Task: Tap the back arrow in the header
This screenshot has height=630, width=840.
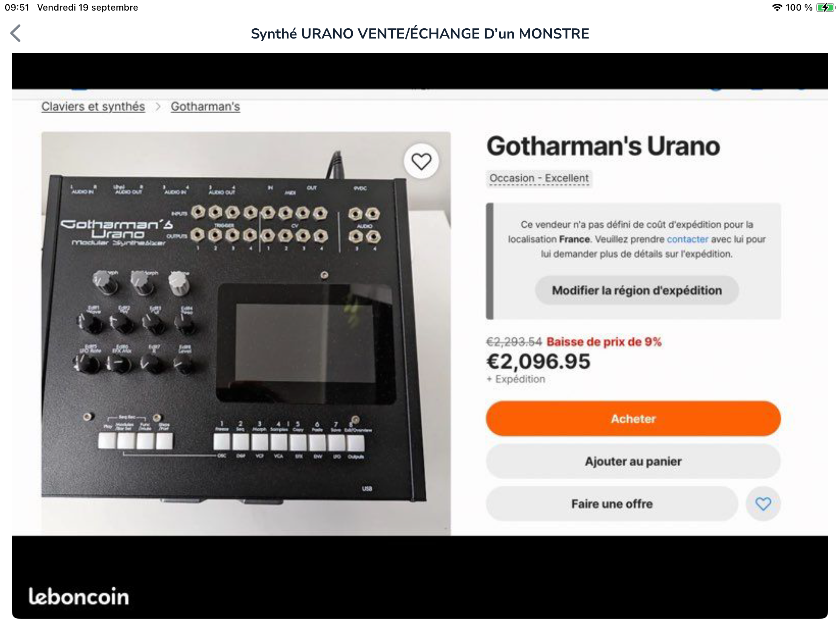Action: tap(15, 33)
